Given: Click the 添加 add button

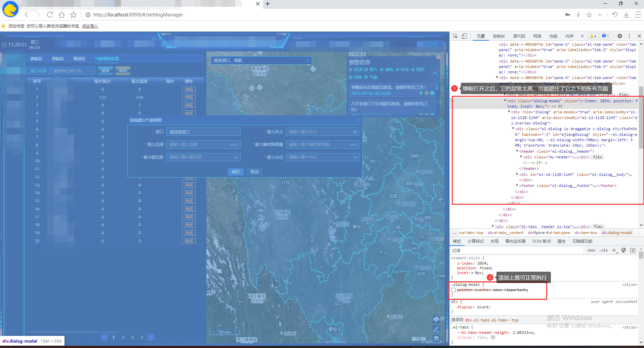Looking at the screenshot, I should point(123,71).
